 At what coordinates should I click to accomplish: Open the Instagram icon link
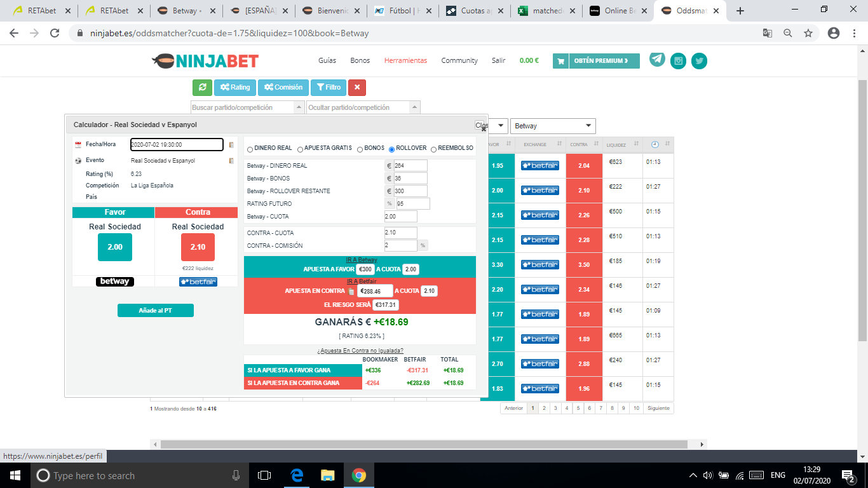click(x=679, y=61)
